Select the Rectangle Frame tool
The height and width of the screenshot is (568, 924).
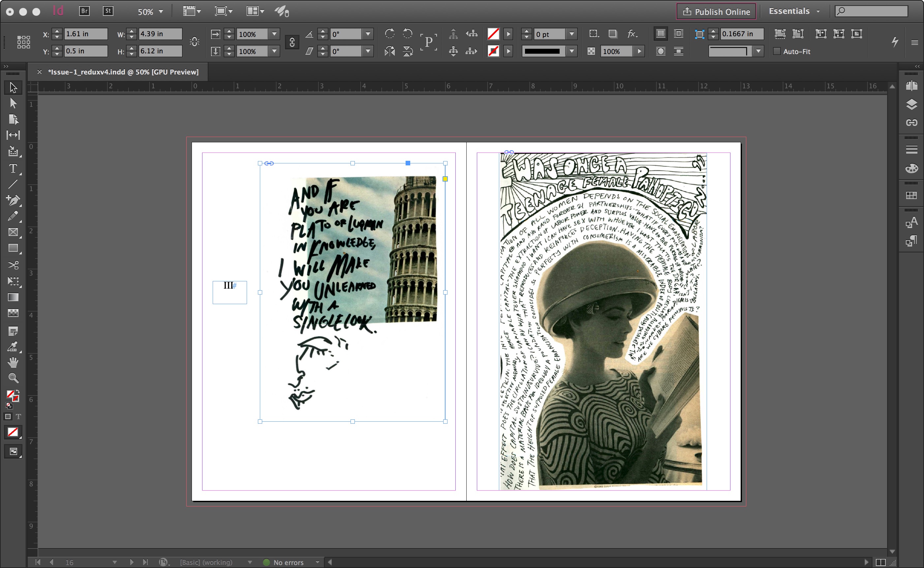point(13,232)
